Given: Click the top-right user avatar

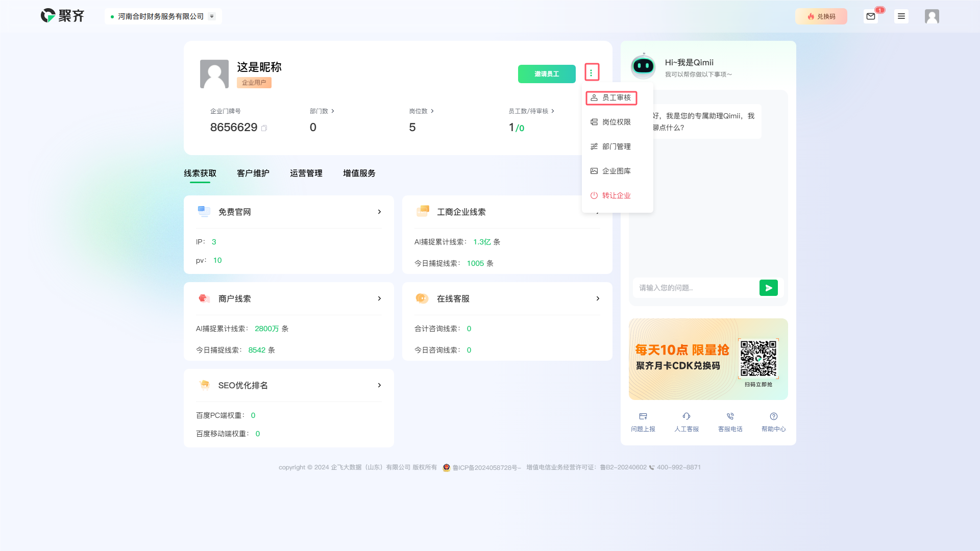Looking at the screenshot, I should click(932, 16).
